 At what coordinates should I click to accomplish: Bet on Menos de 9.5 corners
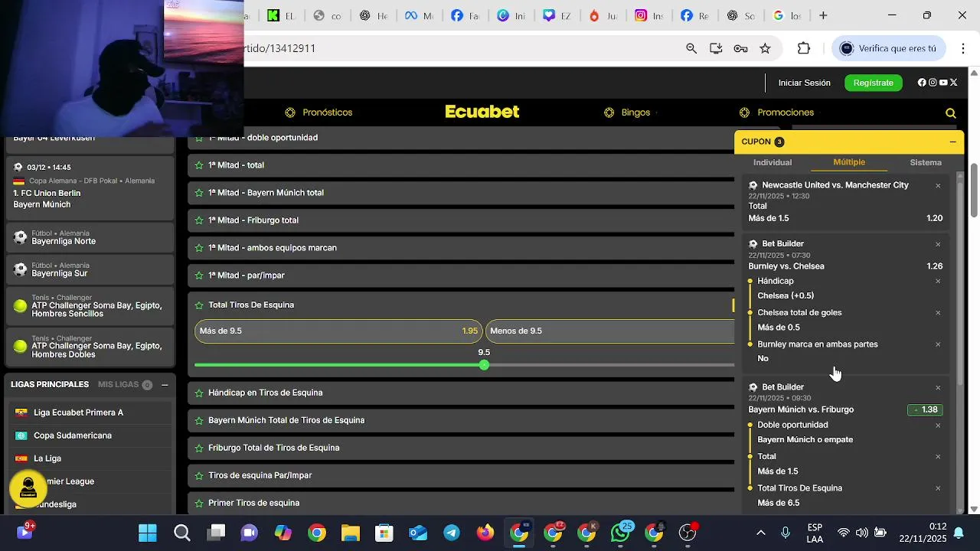coord(609,331)
